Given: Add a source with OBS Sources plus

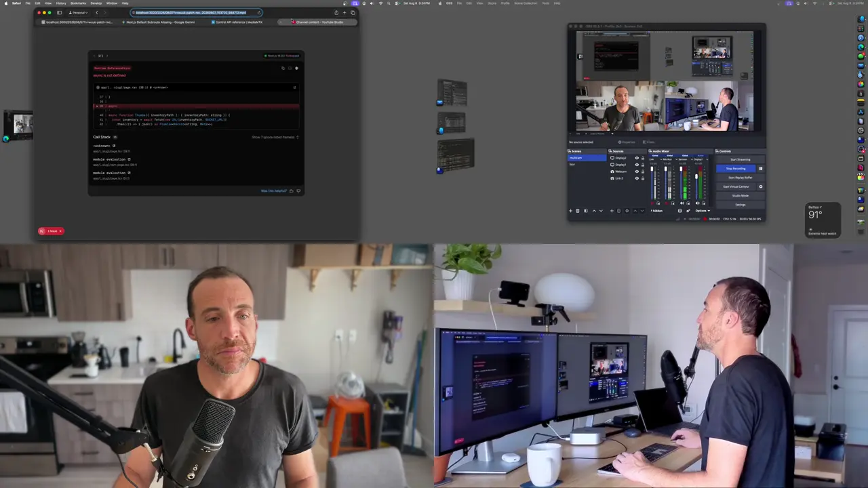Looking at the screenshot, I should coord(612,211).
